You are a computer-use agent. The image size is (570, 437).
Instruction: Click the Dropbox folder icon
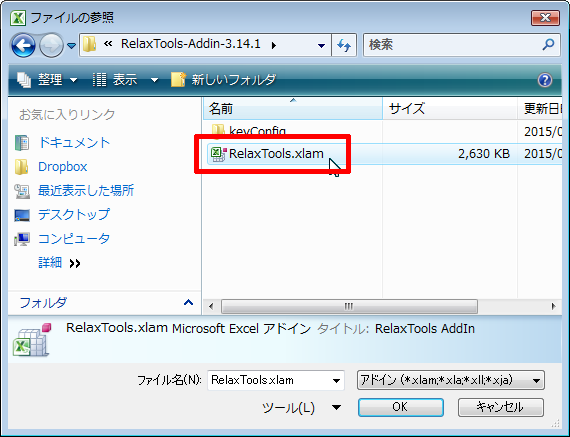pyautogui.click(x=22, y=167)
